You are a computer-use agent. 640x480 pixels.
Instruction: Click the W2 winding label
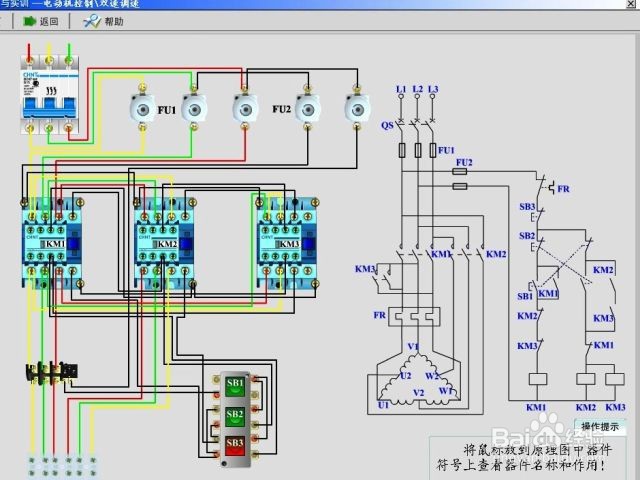(432, 376)
